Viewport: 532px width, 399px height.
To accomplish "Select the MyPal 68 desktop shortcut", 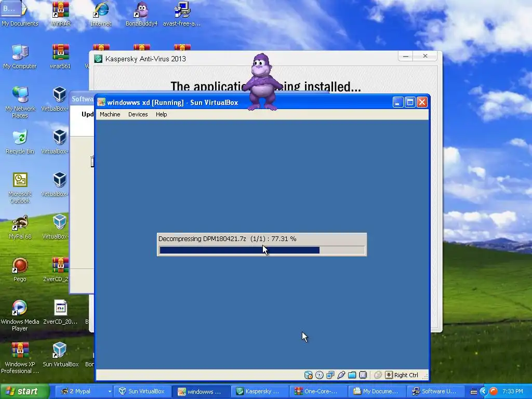I will (20, 228).
